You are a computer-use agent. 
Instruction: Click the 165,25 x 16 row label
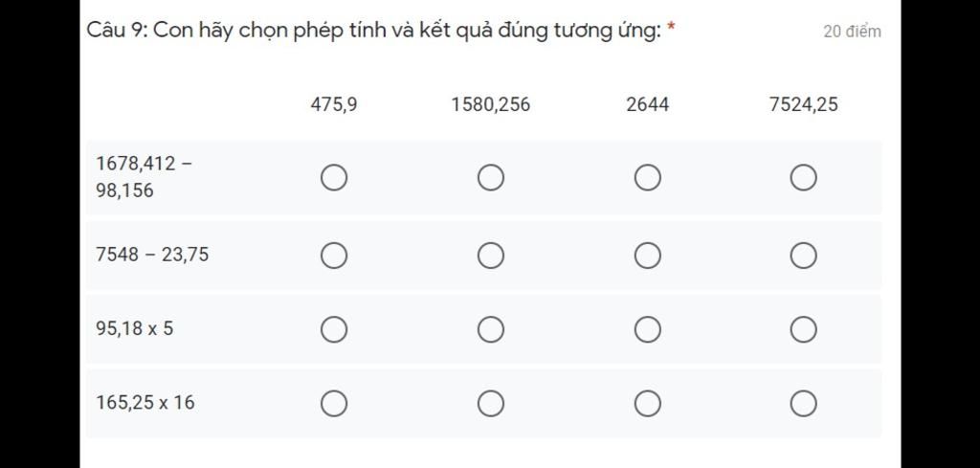click(145, 403)
